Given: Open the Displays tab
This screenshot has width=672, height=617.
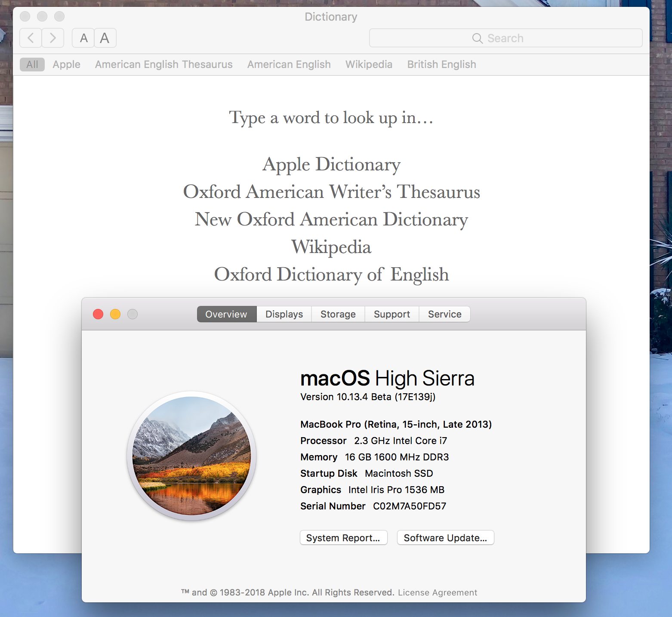Looking at the screenshot, I should [x=284, y=314].
